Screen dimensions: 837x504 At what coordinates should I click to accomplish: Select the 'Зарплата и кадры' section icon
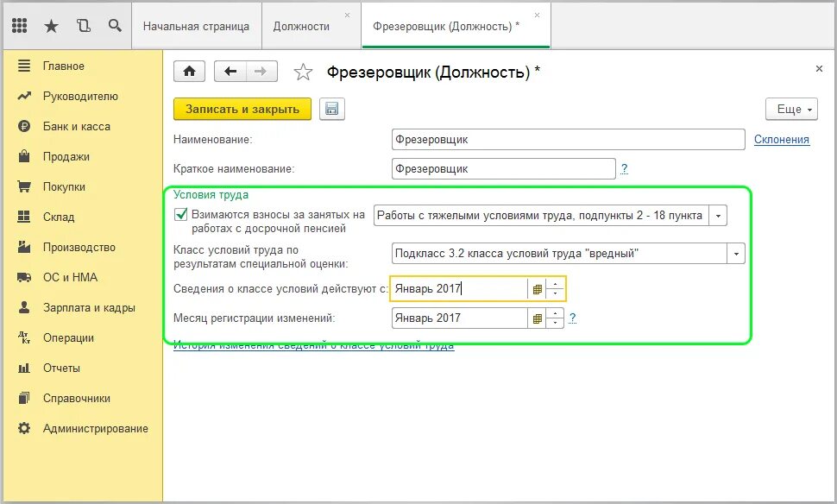pyautogui.click(x=23, y=307)
